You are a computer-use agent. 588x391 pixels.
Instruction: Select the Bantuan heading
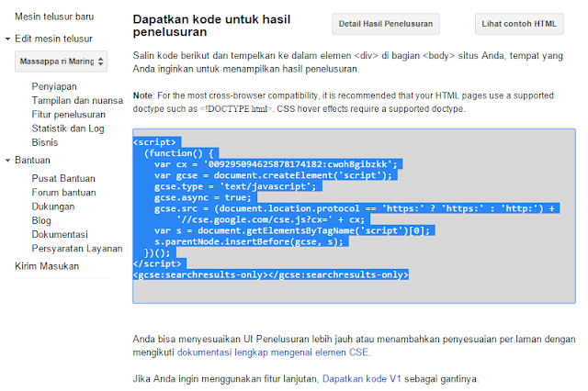(x=33, y=160)
